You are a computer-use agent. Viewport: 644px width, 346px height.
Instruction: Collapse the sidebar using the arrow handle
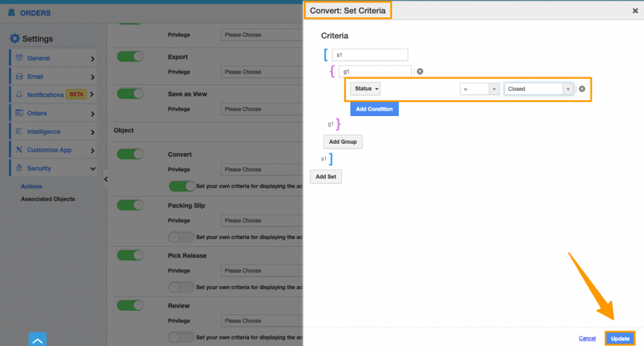pos(106,179)
